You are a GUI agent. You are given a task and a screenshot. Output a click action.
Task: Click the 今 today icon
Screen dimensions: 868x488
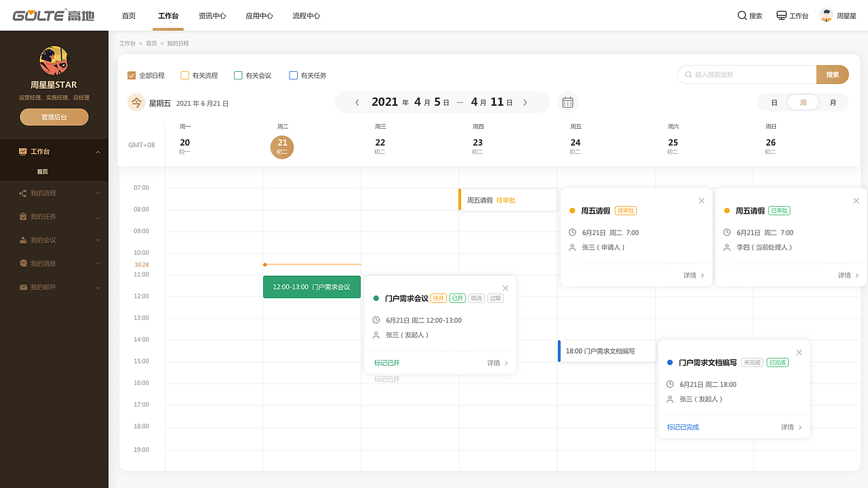click(x=136, y=103)
